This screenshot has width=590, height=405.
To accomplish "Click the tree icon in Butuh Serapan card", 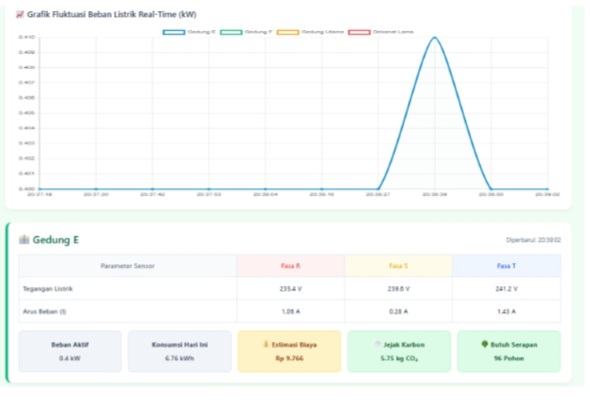I will [x=485, y=344].
